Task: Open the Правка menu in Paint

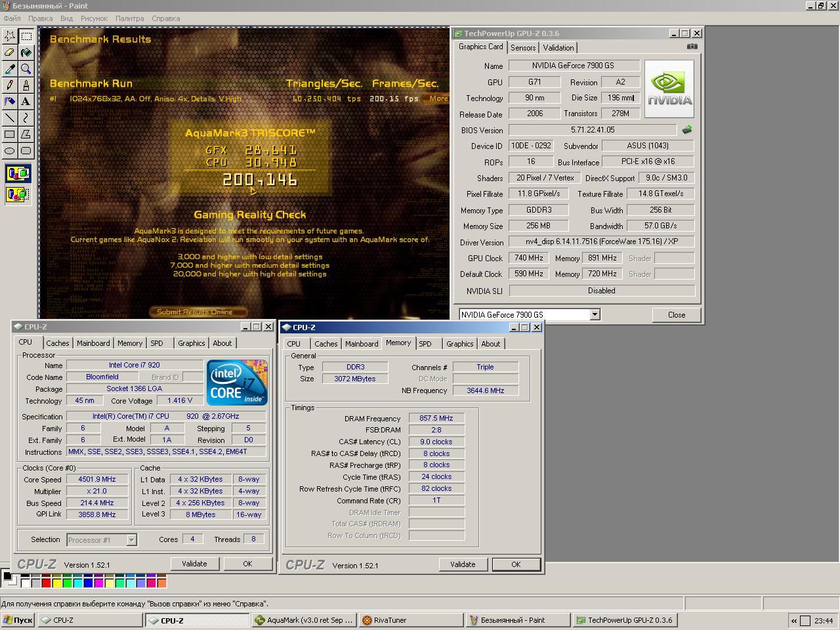Action: (41, 18)
